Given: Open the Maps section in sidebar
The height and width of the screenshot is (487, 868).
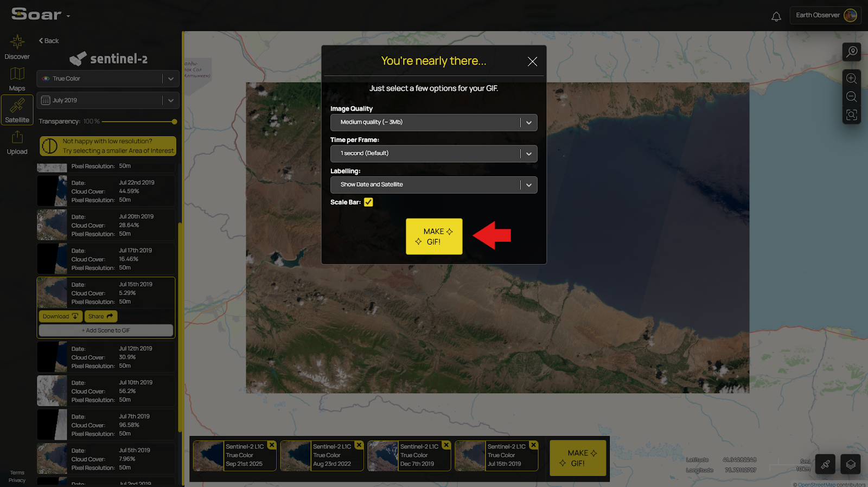Looking at the screenshot, I should (x=17, y=79).
